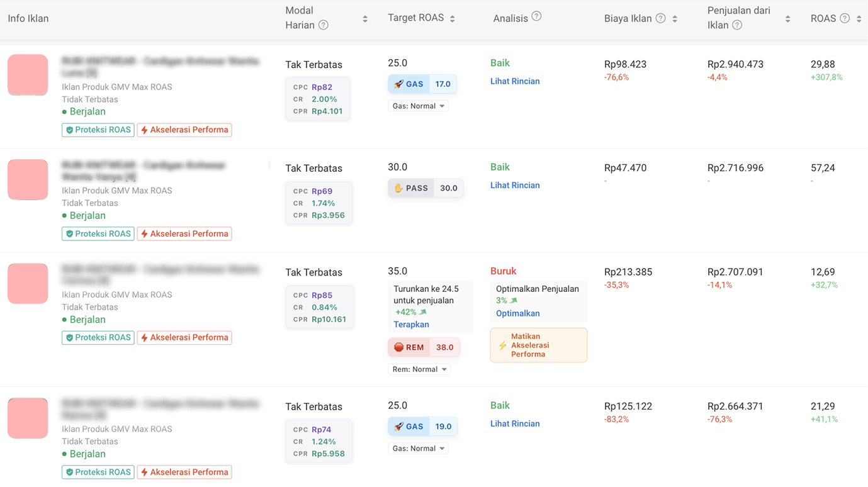The image size is (868, 487).
Task: Click the ROAS column help icon
Action: (x=845, y=18)
